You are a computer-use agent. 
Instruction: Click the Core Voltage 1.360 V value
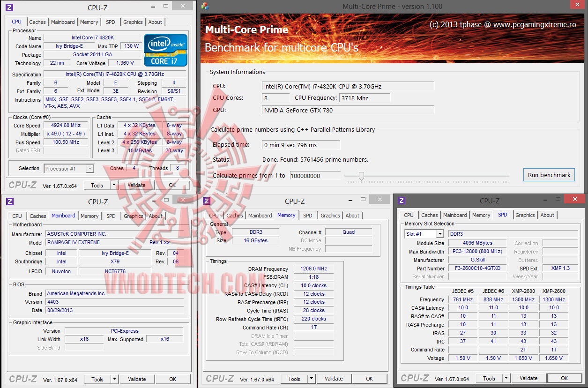[x=125, y=63]
